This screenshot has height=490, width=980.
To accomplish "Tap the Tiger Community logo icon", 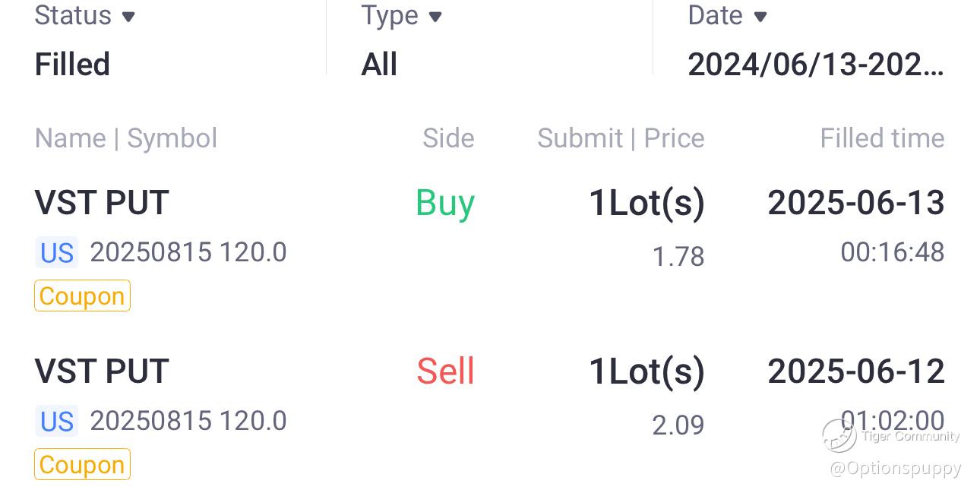I will tap(839, 435).
